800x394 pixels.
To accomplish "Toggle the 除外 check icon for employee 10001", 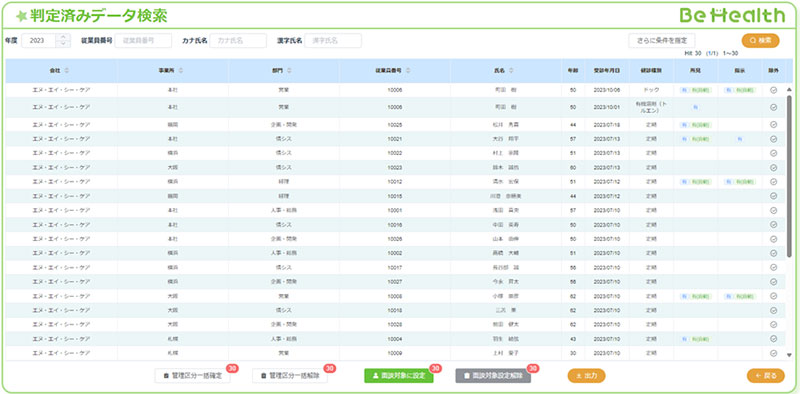I will 773,210.
